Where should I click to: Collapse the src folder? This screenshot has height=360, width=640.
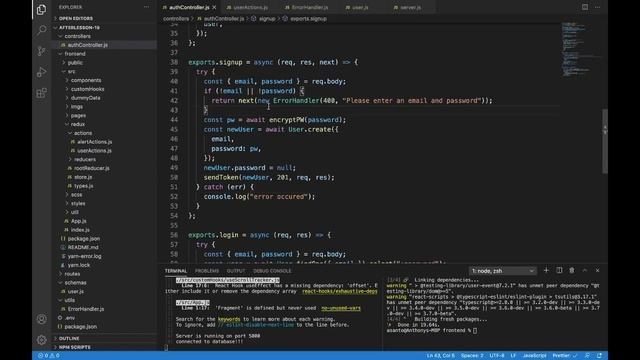pyautogui.click(x=71, y=71)
